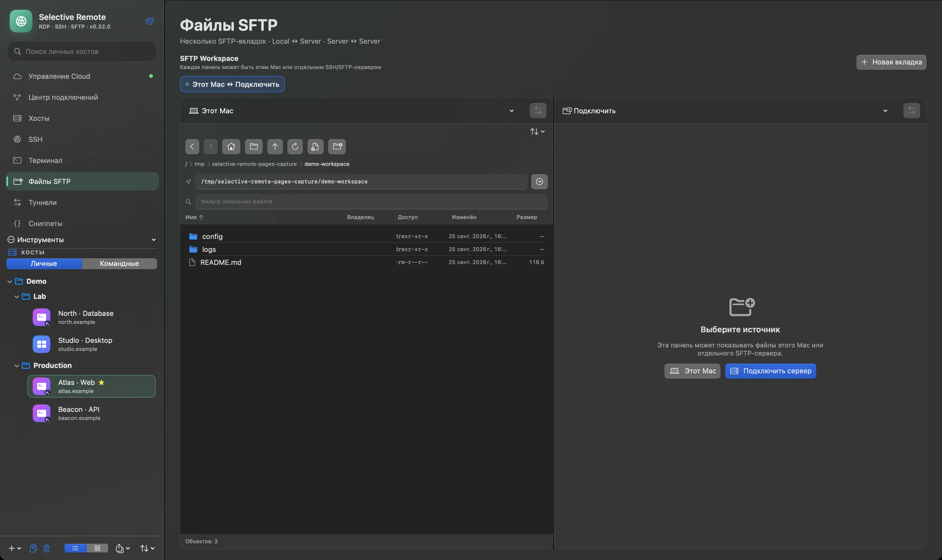The image size is (942, 560).
Task: Open the share/export dropdown in sidebar footer
Action: 123,548
